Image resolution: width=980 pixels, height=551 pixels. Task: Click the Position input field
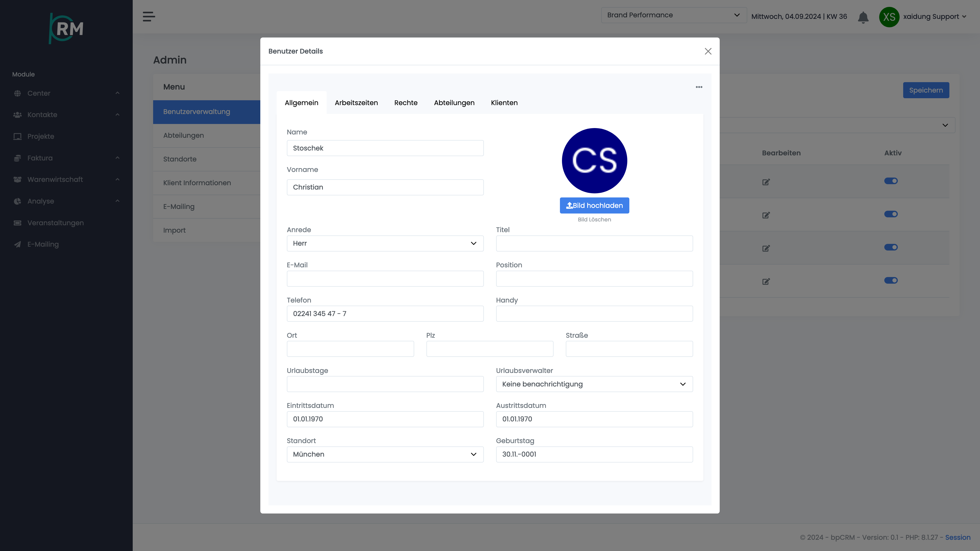coord(594,279)
